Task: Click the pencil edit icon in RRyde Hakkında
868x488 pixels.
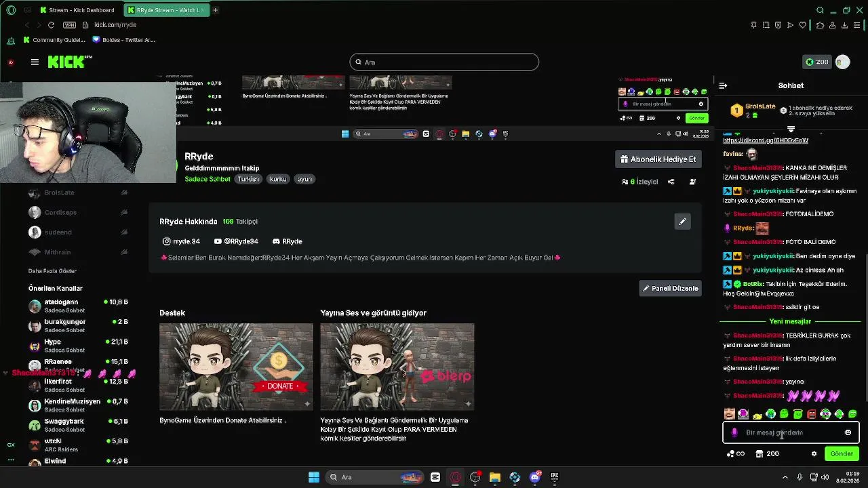Action: coord(682,222)
